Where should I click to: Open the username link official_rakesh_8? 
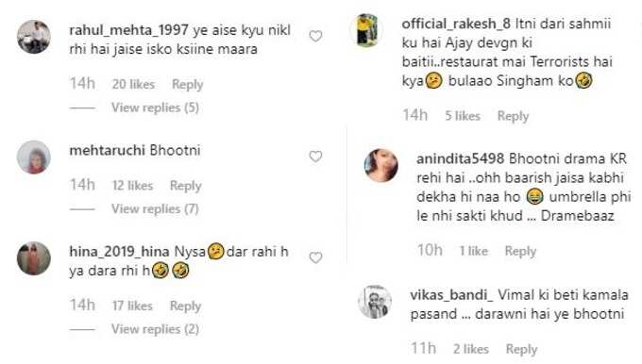click(456, 24)
